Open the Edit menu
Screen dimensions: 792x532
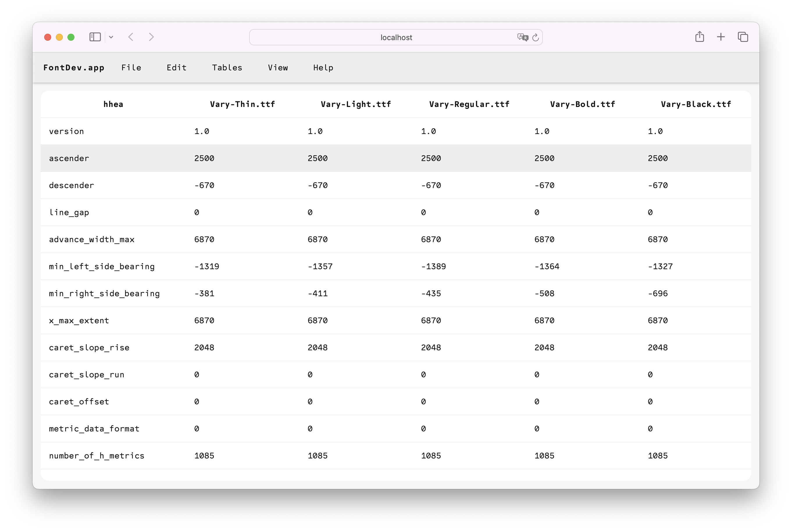coord(176,67)
